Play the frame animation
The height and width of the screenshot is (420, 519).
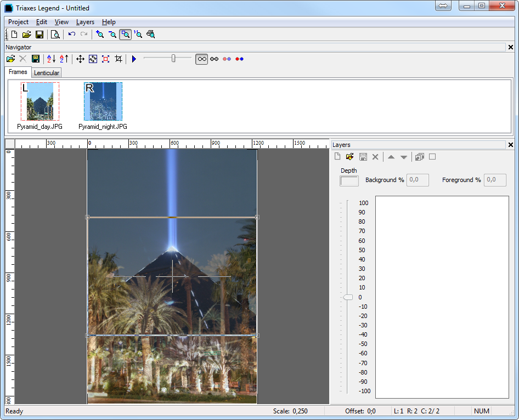coord(133,59)
